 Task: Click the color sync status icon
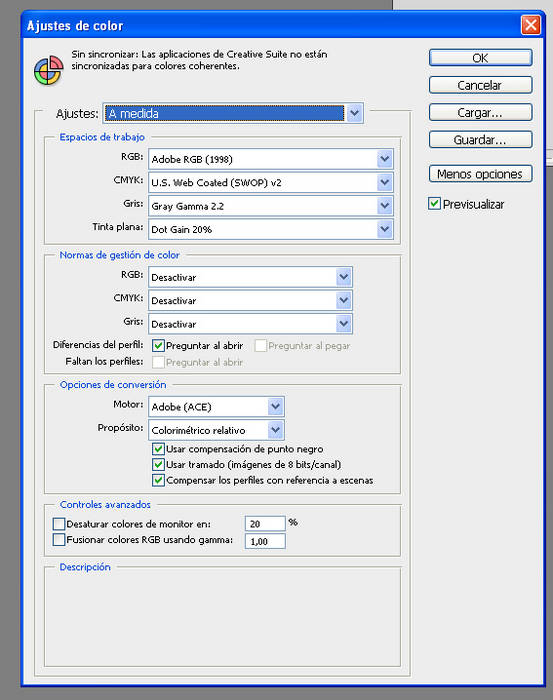(49, 70)
